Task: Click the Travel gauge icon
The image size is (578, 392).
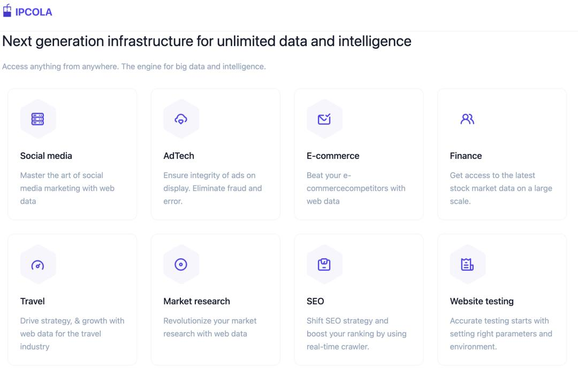Action: pyautogui.click(x=37, y=265)
